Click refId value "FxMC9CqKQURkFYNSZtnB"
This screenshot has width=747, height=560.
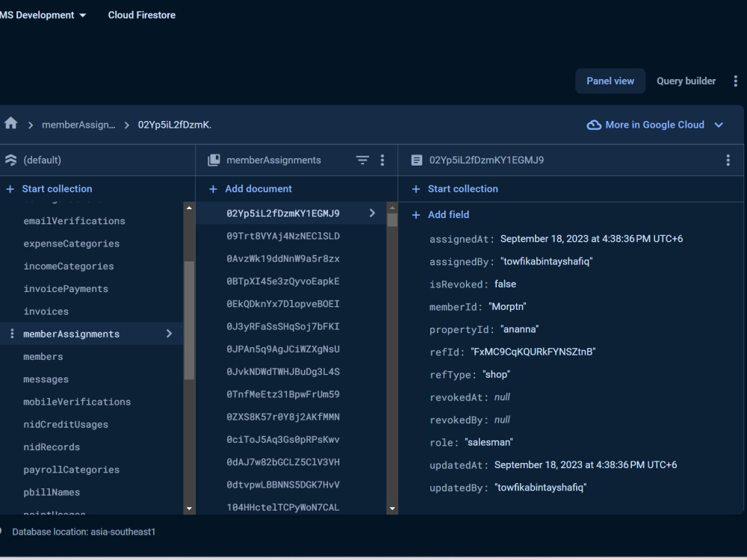tap(533, 352)
